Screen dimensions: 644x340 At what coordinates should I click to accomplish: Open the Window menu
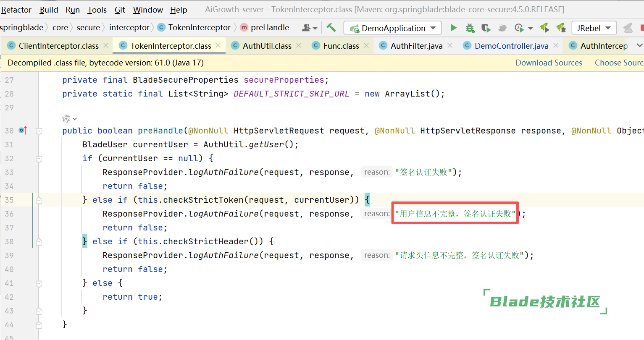(x=148, y=10)
